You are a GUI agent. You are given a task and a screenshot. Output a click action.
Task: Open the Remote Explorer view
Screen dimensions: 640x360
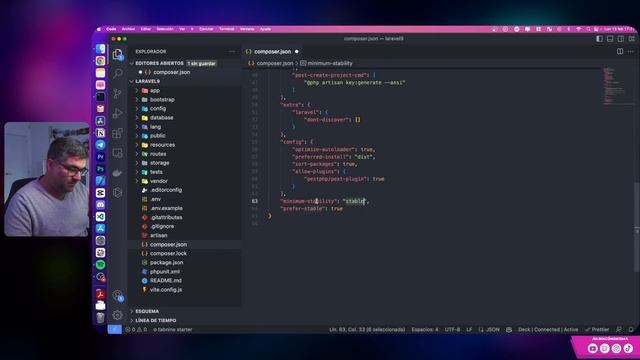[118, 153]
